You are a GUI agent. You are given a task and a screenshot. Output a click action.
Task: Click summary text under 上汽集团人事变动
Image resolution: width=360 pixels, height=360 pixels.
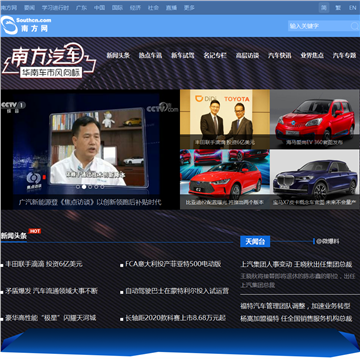pos(298,280)
